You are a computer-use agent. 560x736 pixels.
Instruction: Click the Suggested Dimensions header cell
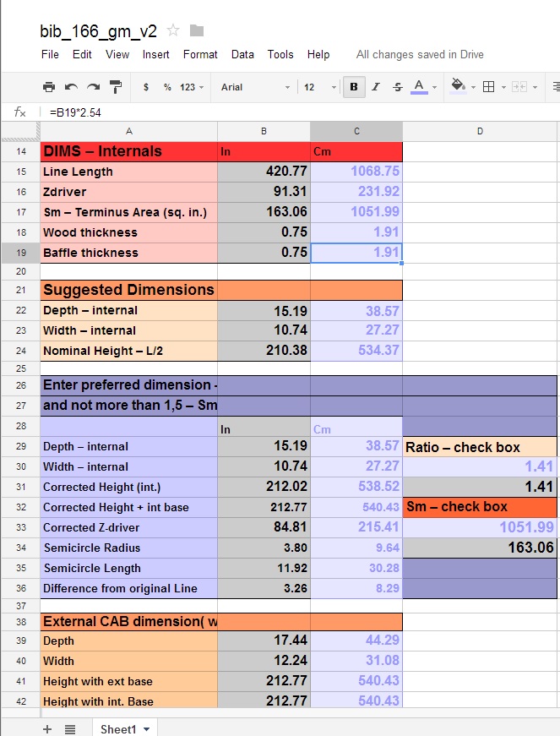tap(129, 290)
